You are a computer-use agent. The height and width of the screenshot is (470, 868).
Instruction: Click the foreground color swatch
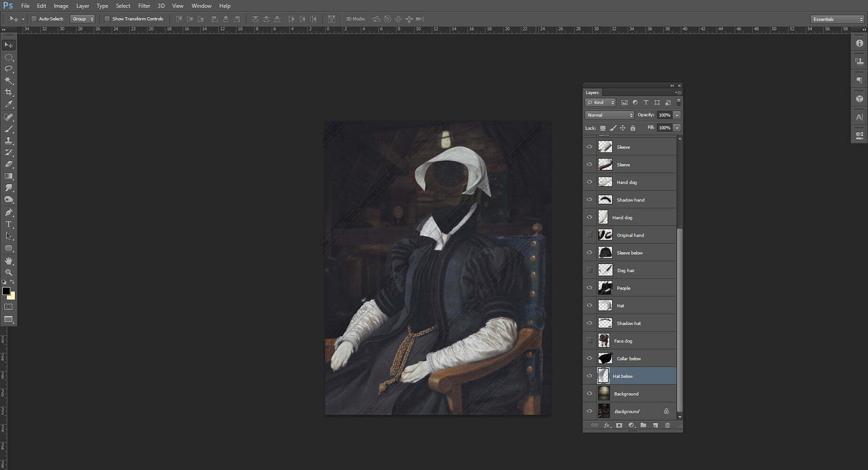[6, 291]
